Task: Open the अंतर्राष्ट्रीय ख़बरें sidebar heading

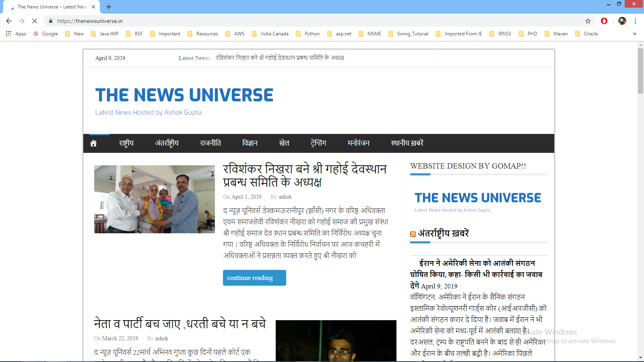Action: point(444,233)
